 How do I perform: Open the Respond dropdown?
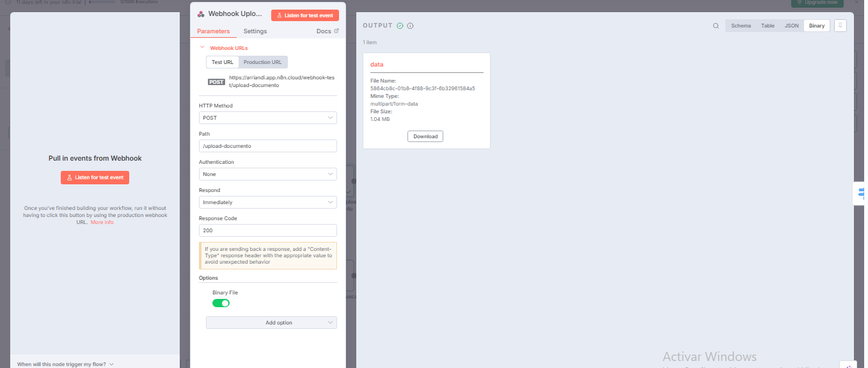(268, 202)
